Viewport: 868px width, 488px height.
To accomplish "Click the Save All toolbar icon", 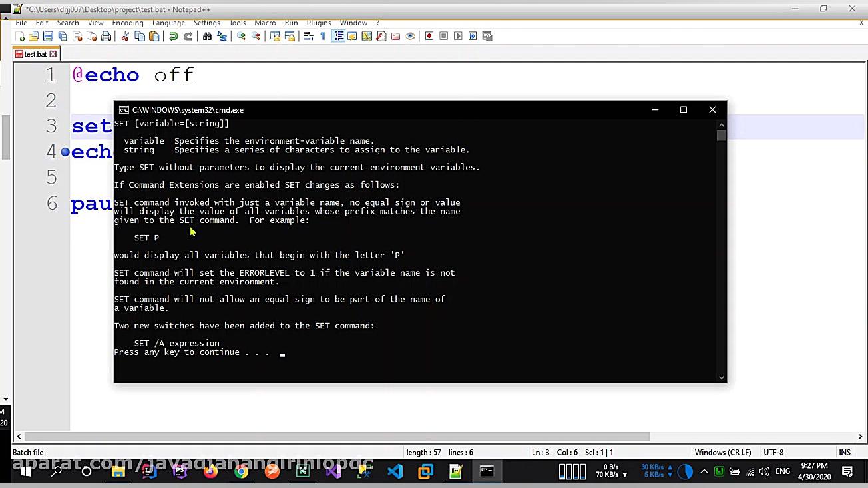I will pyautogui.click(x=63, y=36).
